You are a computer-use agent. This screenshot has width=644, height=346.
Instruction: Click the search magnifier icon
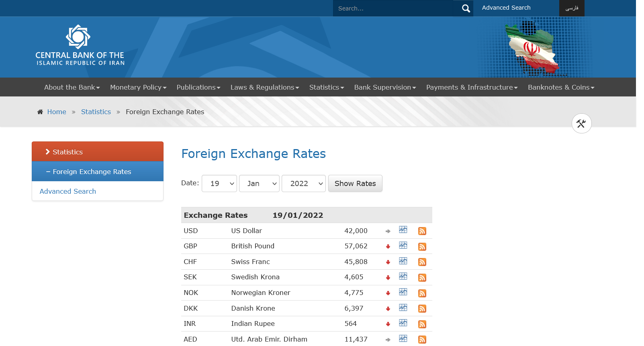point(466,8)
